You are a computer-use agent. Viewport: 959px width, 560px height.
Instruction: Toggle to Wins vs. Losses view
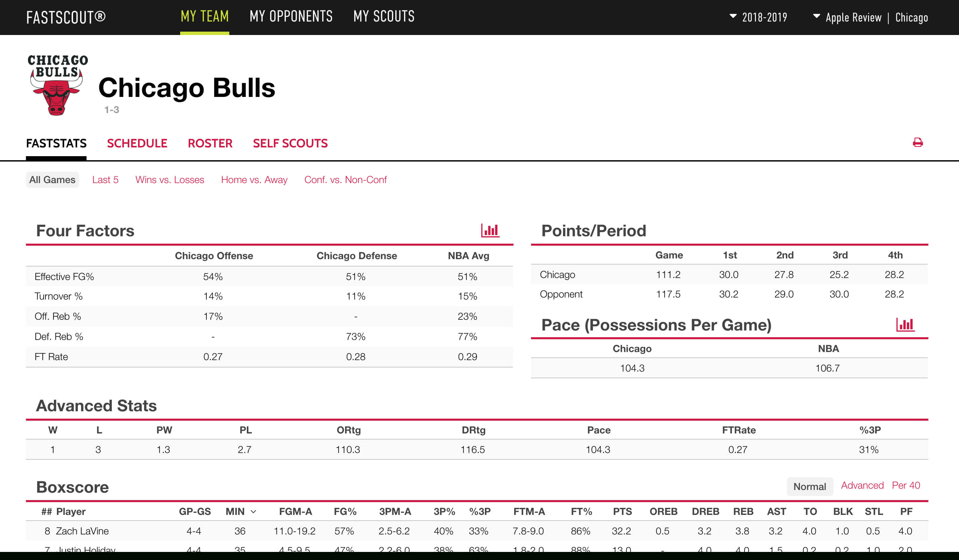(x=169, y=179)
